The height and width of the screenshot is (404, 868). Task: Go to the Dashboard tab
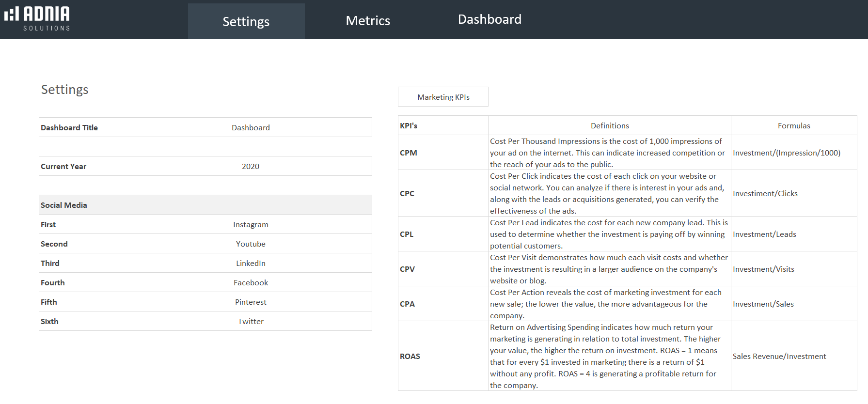point(489,19)
